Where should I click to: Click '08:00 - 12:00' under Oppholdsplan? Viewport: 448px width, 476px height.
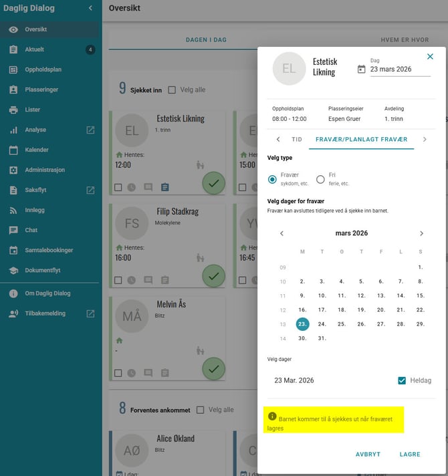coord(290,119)
